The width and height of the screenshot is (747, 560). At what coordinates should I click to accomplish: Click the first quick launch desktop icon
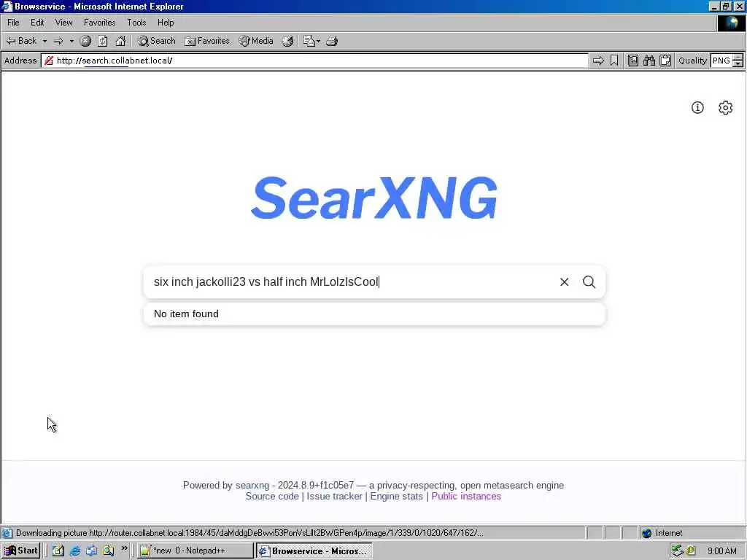(x=58, y=551)
